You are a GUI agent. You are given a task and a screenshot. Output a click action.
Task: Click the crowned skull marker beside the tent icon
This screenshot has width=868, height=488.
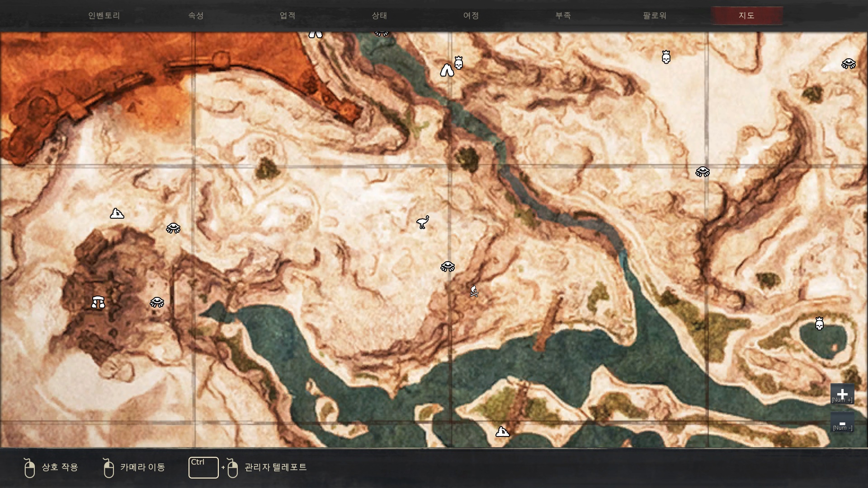tap(458, 63)
